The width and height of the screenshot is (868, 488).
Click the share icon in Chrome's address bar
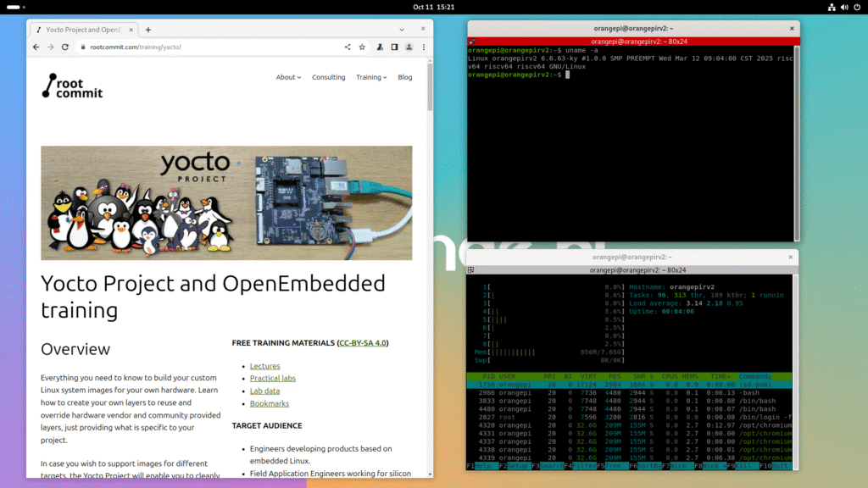347,47
